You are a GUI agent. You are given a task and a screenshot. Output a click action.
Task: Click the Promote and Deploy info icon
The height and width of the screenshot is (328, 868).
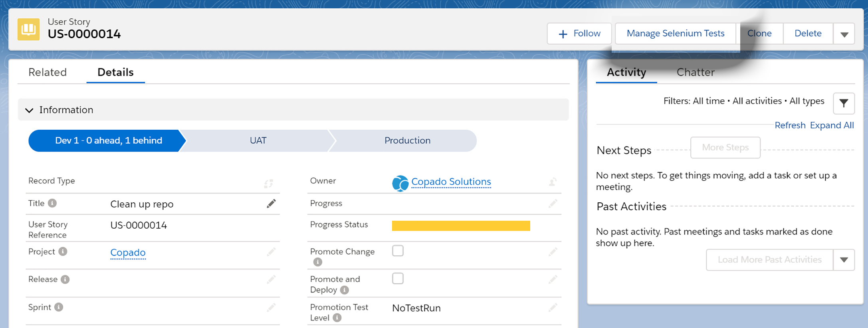coord(345,290)
